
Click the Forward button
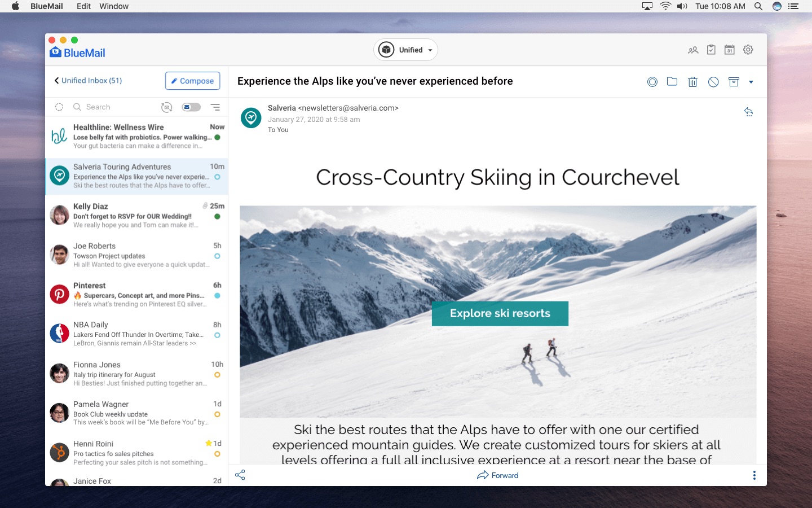pyautogui.click(x=497, y=475)
